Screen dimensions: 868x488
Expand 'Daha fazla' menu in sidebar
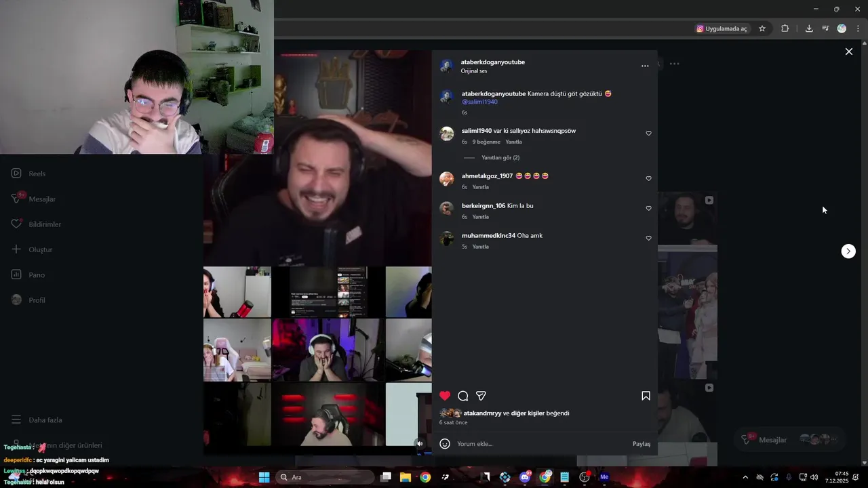(x=37, y=420)
